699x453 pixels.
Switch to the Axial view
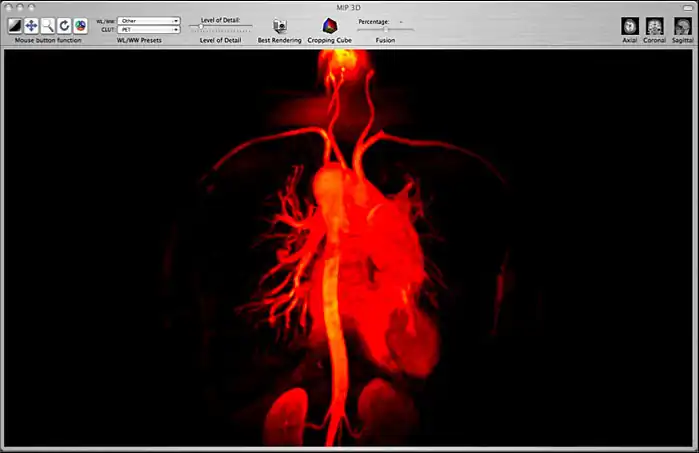[629, 26]
